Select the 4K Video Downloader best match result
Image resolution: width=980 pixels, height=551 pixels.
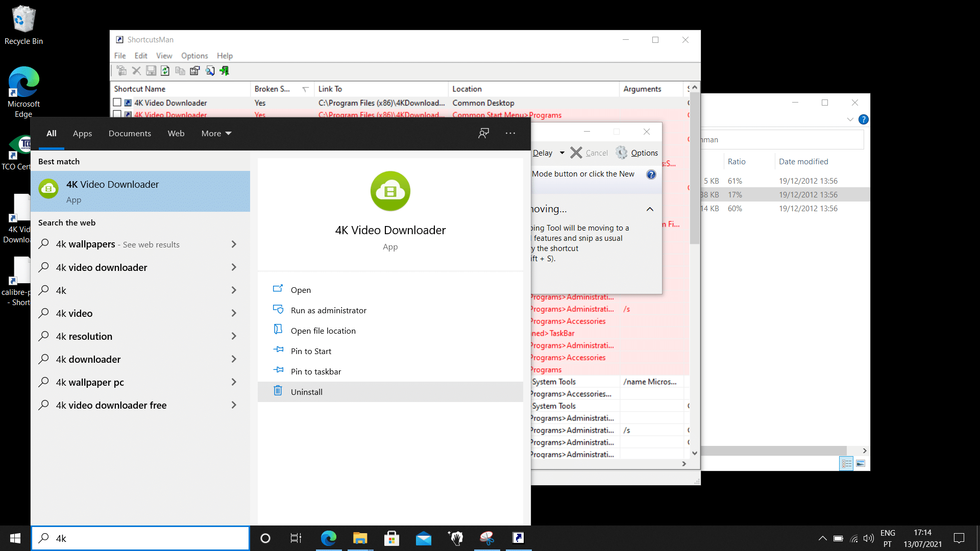[x=140, y=191]
